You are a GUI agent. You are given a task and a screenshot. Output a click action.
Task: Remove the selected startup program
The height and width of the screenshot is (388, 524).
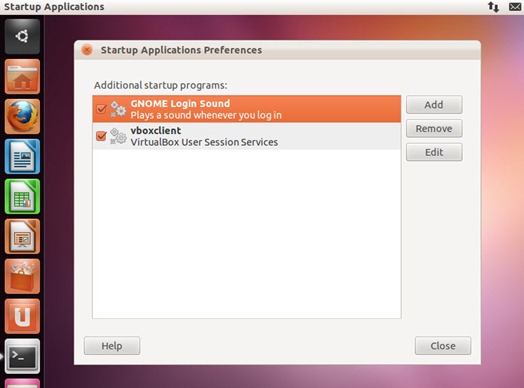click(434, 128)
